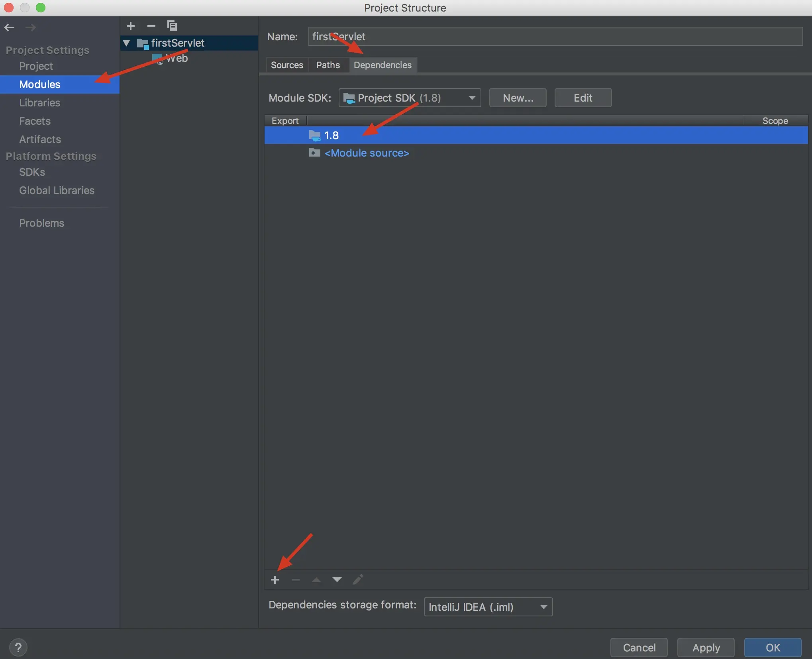812x659 pixels.
Task: Add a dependency with bottom plus icon
Action: (275, 580)
